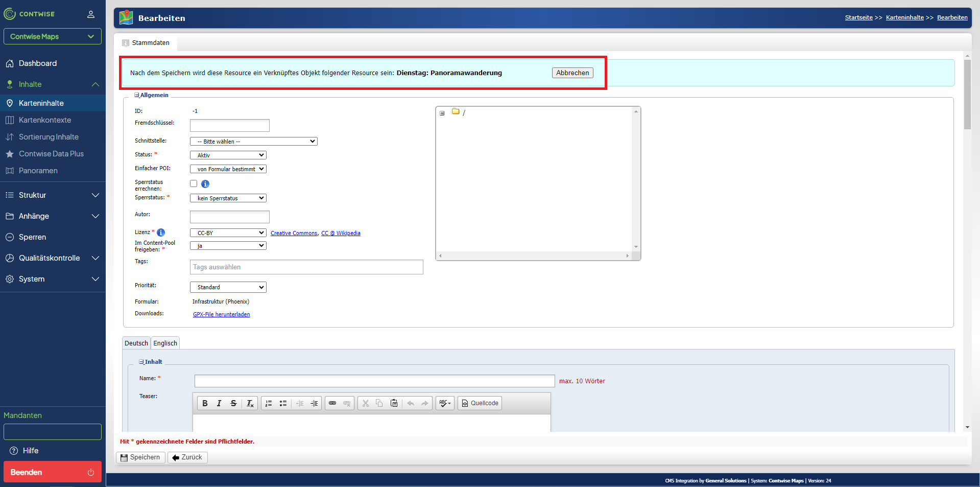Select the root folder icon in tree
This screenshot has height=487, width=980.
456,111
